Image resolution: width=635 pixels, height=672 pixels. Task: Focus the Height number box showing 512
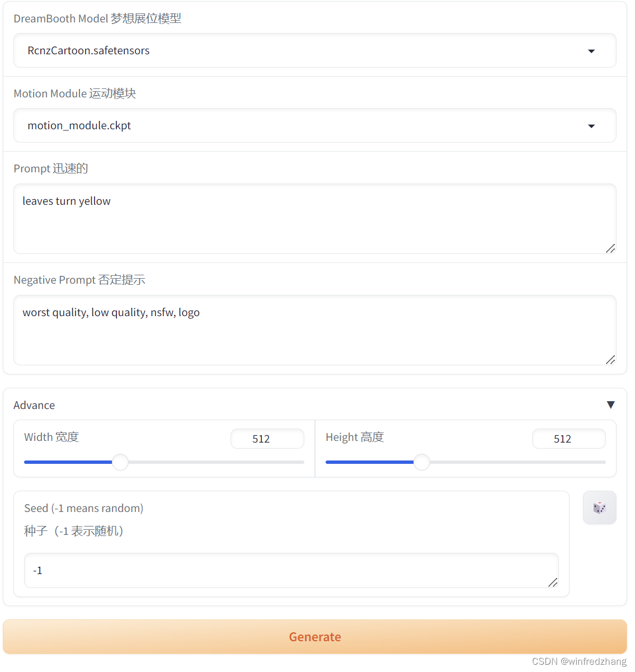pos(569,439)
